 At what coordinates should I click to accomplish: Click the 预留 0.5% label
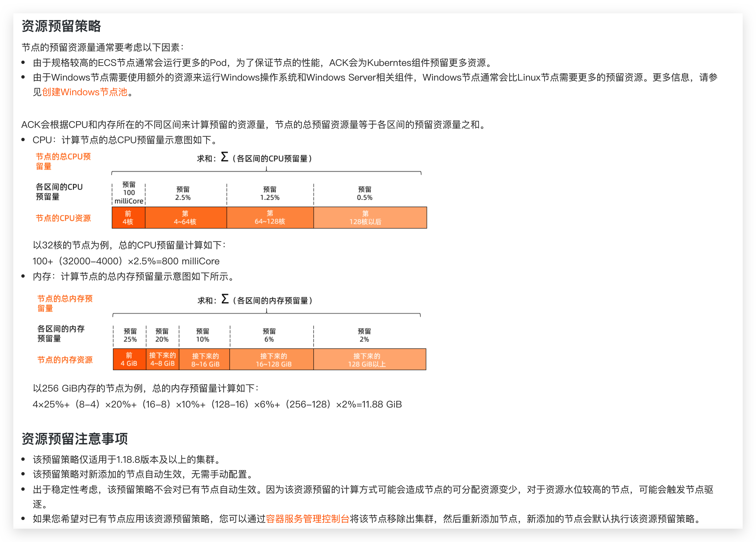point(365,193)
